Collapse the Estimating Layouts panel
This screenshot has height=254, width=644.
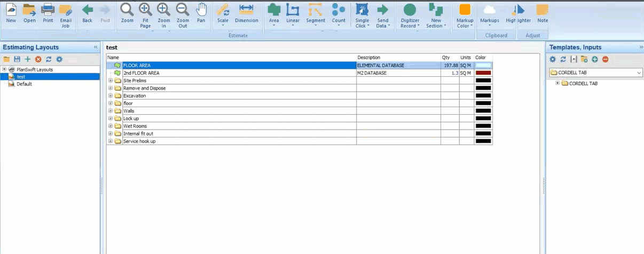(x=96, y=47)
